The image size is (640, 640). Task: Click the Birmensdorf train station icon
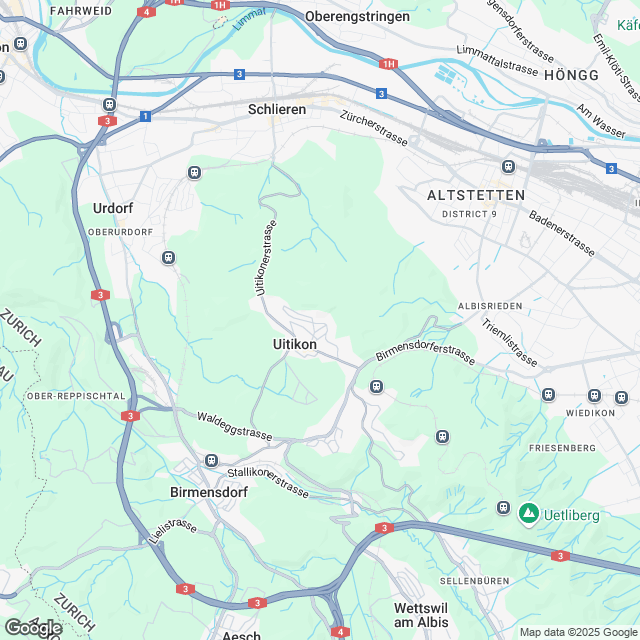pos(211,460)
